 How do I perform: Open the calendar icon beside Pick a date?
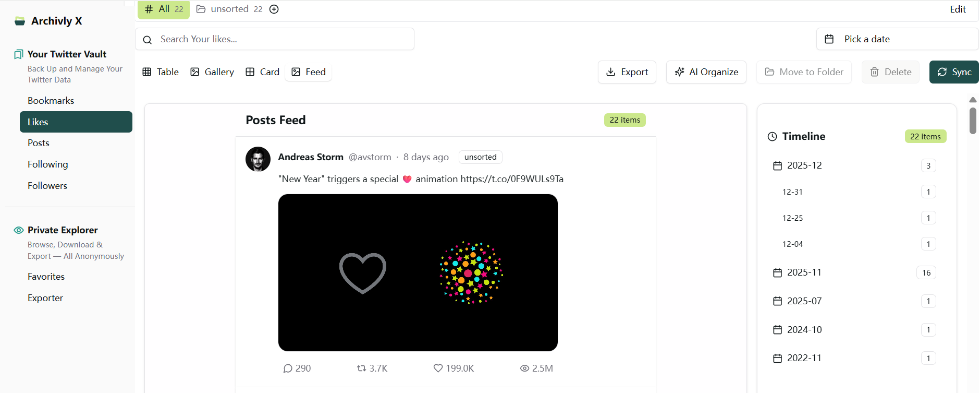pyautogui.click(x=830, y=39)
